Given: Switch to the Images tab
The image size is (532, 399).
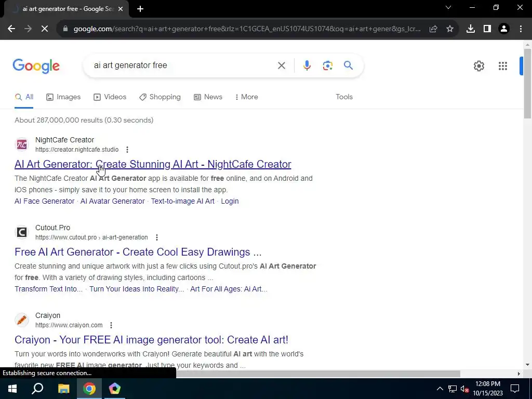Looking at the screenshot, I should tap(63, 97).
